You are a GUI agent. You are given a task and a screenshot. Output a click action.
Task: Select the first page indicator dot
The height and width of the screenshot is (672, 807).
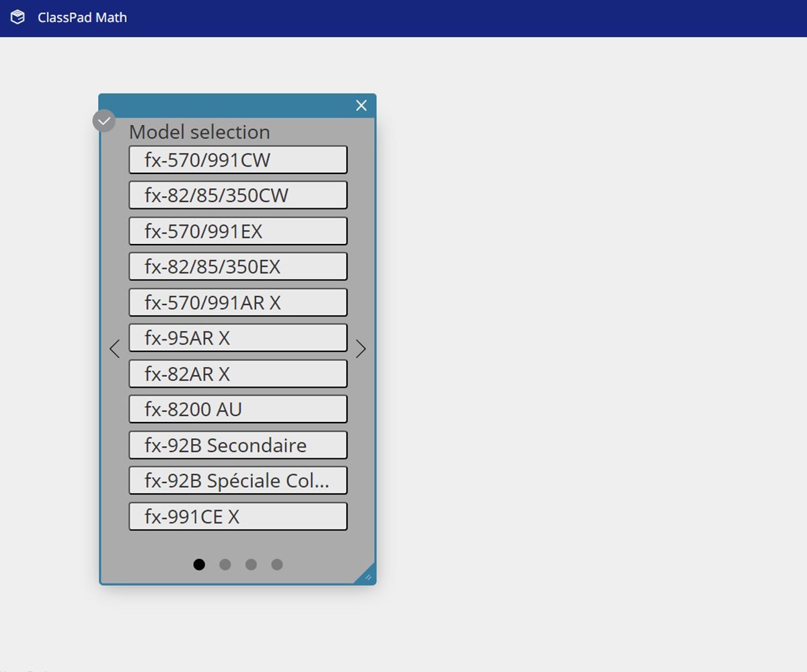click(199, 564)
